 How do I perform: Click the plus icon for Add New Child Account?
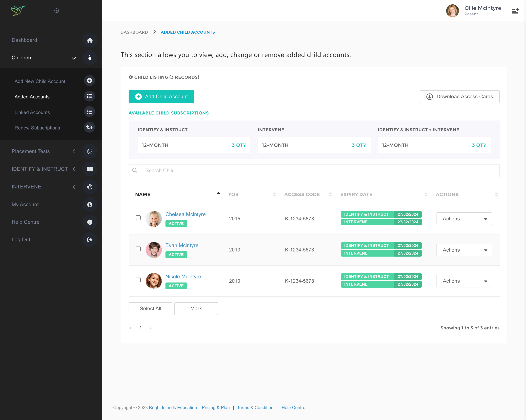(89, 81)
